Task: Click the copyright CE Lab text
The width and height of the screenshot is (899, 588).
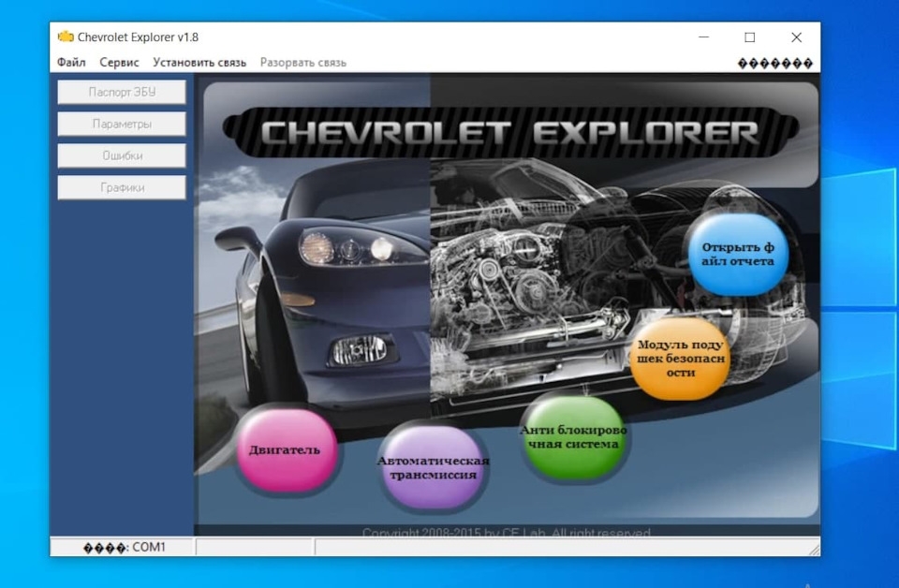Action: 507,533
